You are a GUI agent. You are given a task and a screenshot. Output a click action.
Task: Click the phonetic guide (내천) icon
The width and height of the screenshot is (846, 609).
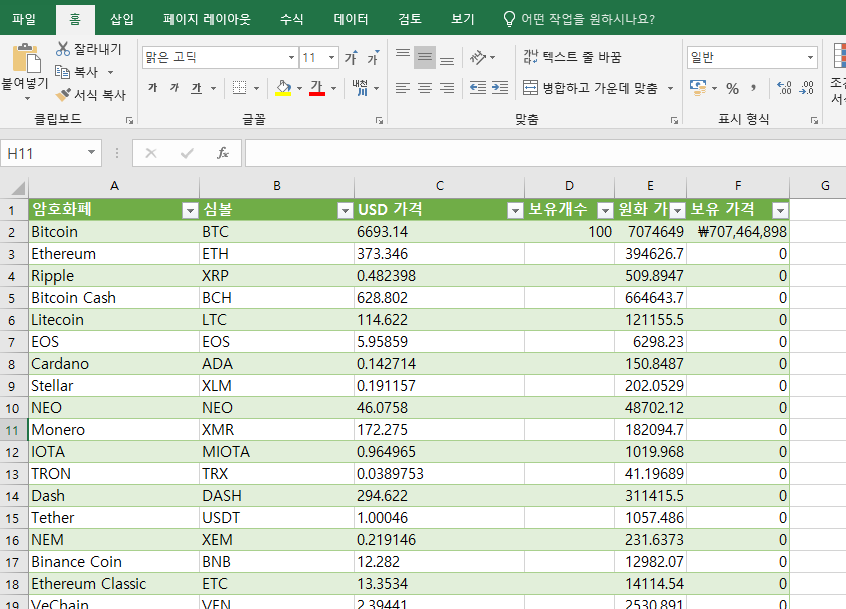[360, 87]
